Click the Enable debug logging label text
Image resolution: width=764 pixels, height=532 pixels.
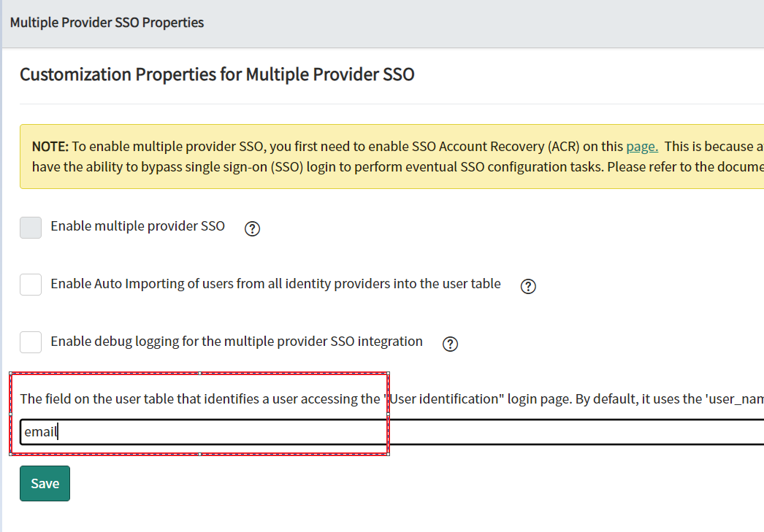(235, 341)
